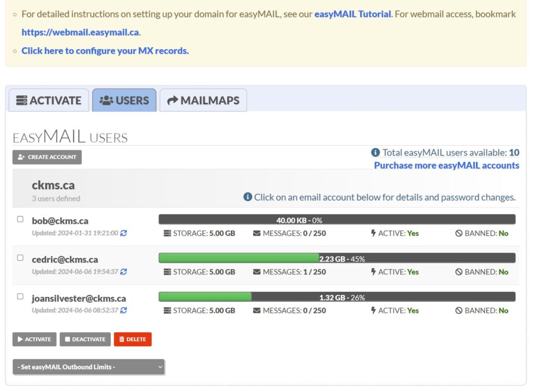Click the storage icon in bob's row
Screen dimensions: 537x392
167,233
